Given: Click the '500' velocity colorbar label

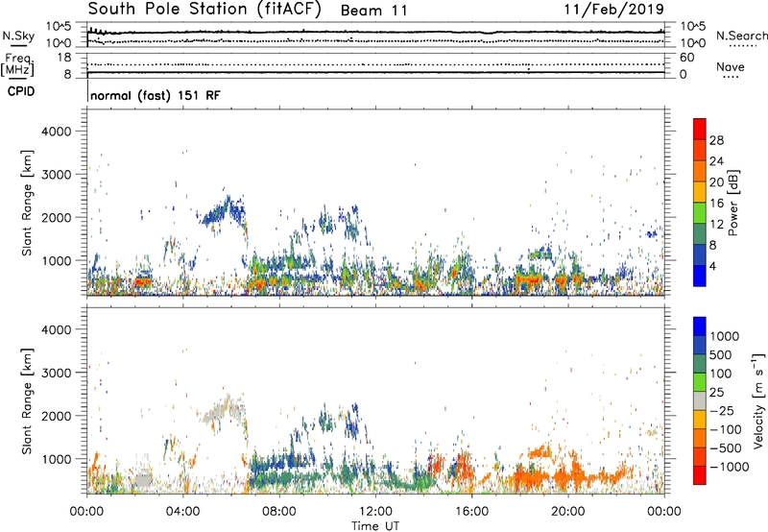Looking at the screenshot, I should (x=721, y=355).
